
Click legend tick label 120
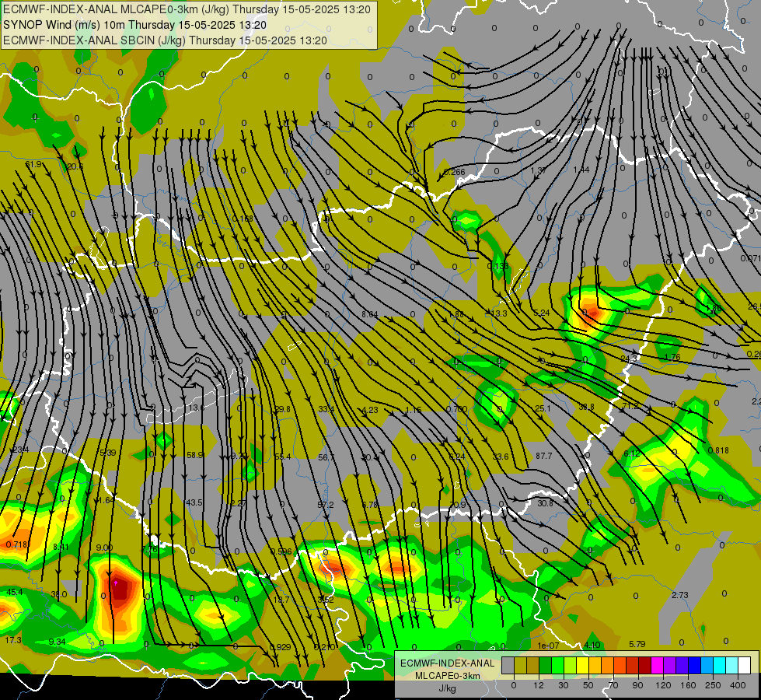[x=663, y=685]
